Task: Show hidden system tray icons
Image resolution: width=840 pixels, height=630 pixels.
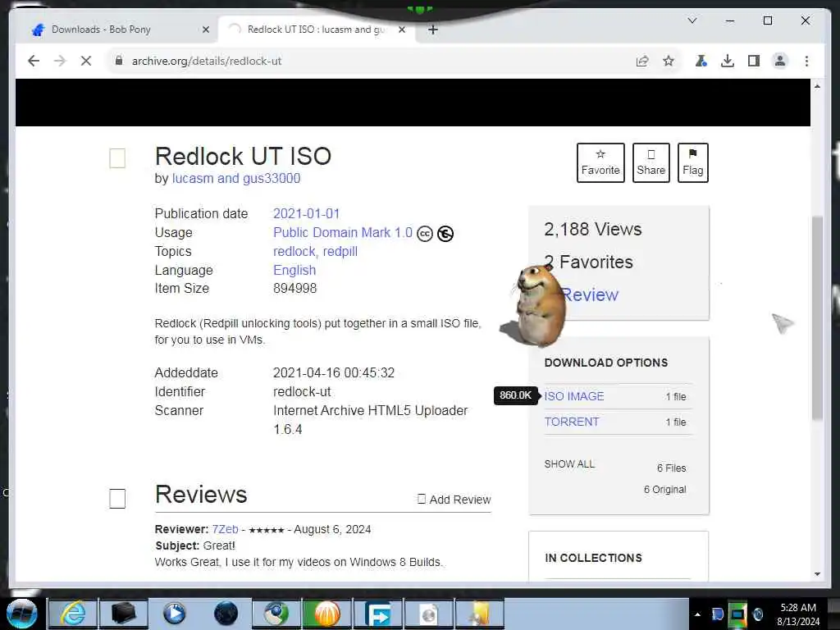Action: [697, 614]
